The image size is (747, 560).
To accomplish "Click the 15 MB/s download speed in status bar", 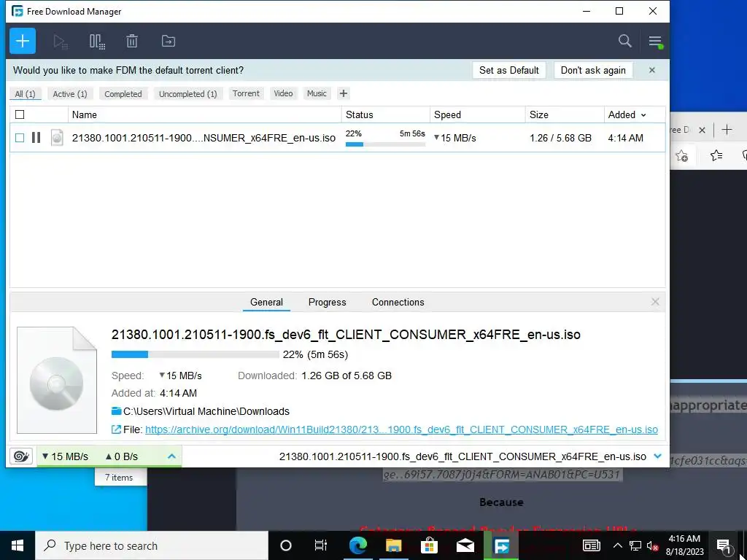I will (65, 456).
